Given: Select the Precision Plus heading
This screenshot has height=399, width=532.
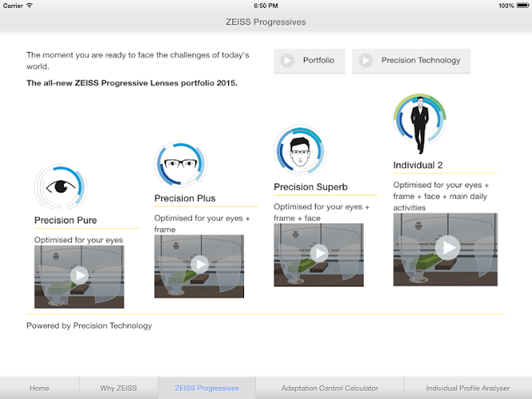Looking at the screenshot, I should 185,199.
